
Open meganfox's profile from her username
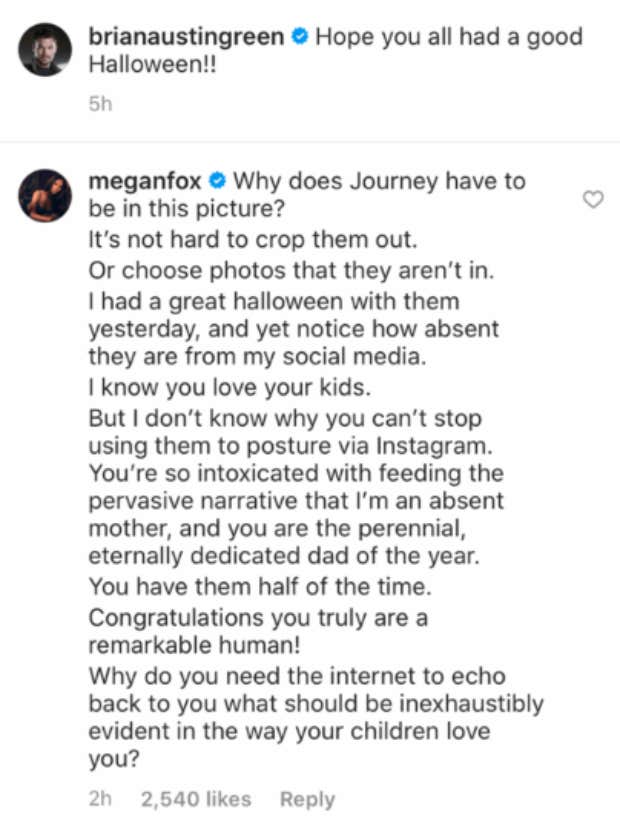145,182
